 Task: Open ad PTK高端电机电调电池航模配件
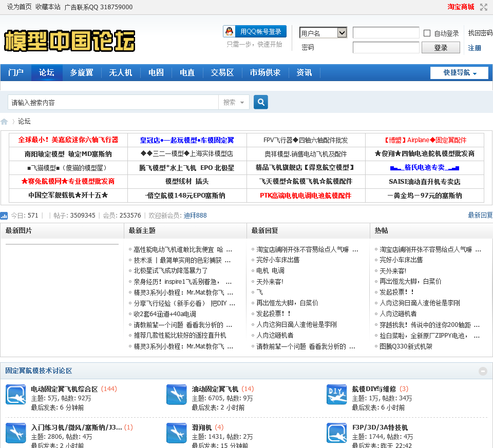306,196
